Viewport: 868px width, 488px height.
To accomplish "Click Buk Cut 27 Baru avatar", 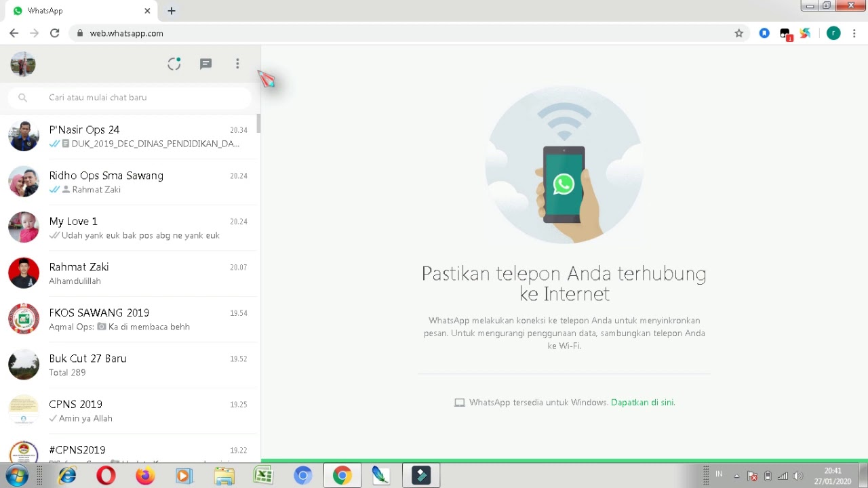I will (x=24, y=365).
